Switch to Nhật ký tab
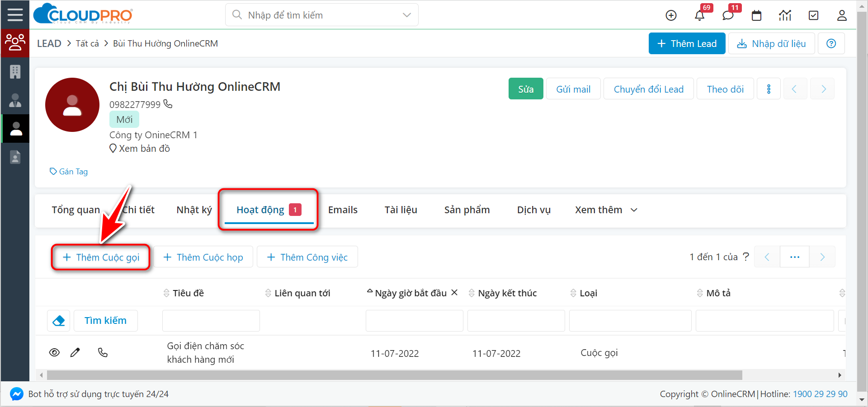The height and width of the screenshot is (407, 868). pos(194,210)
